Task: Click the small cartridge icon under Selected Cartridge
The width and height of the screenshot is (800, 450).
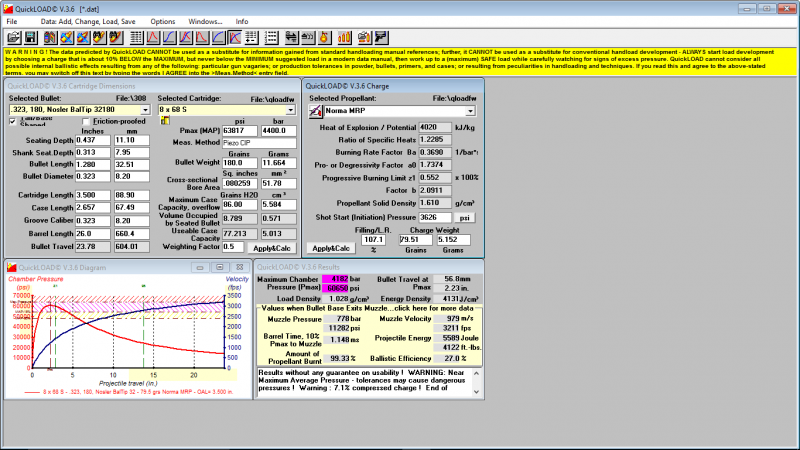Action: (x=165, y=120)
